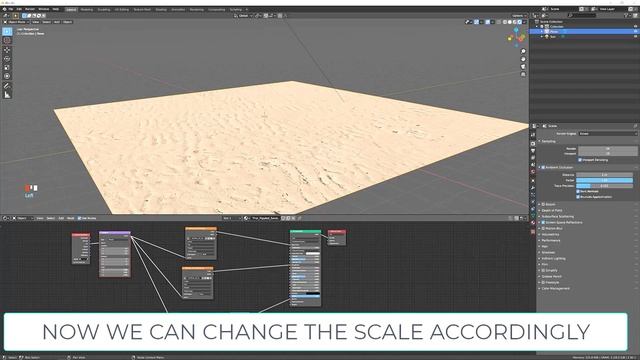
Task: Open the Material properties tab
Action: pos(533,223)
